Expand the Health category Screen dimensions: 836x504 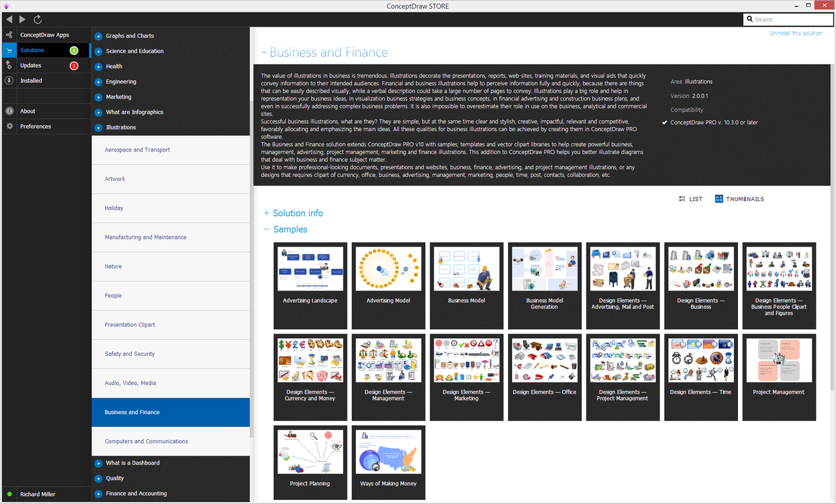tap(99, 66)
